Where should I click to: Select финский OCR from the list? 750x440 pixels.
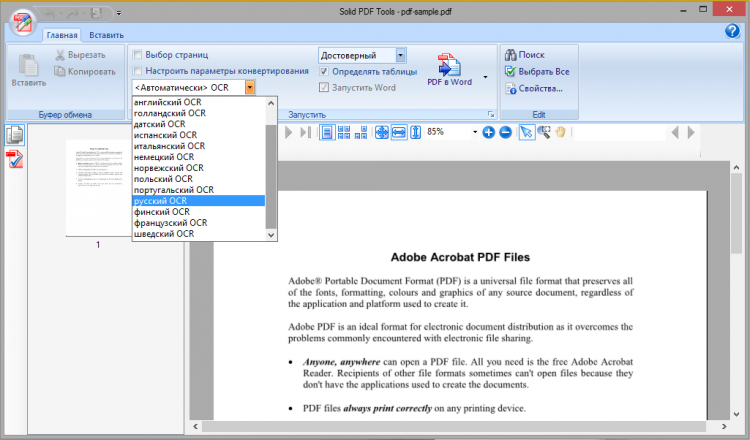199,212
